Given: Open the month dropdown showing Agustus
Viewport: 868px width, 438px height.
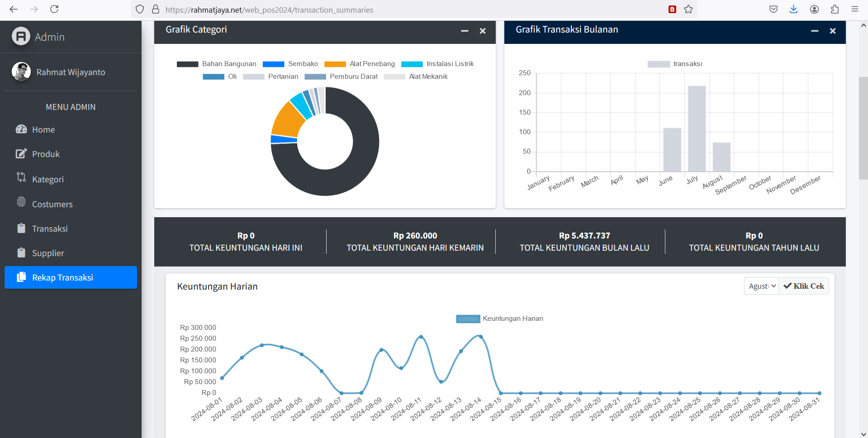Looking at the screenshot, I should click(x=762, y=286).
